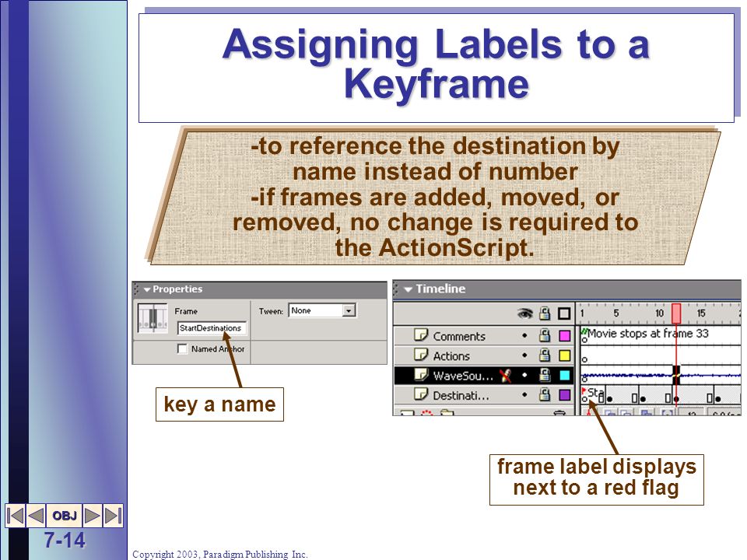Click frame number 15 on timeline ruler
This screenshot has height=560, width=747.
(x=701, y=313)
